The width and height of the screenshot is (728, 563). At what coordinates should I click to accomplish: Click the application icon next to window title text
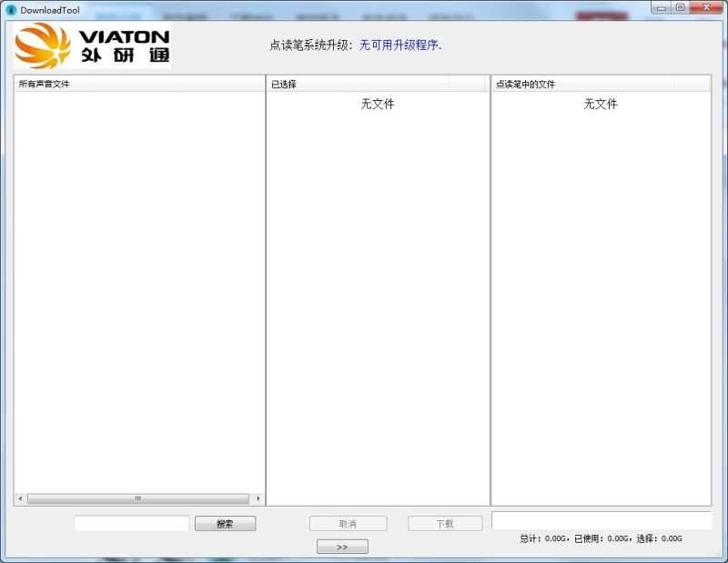coord(8,7)
